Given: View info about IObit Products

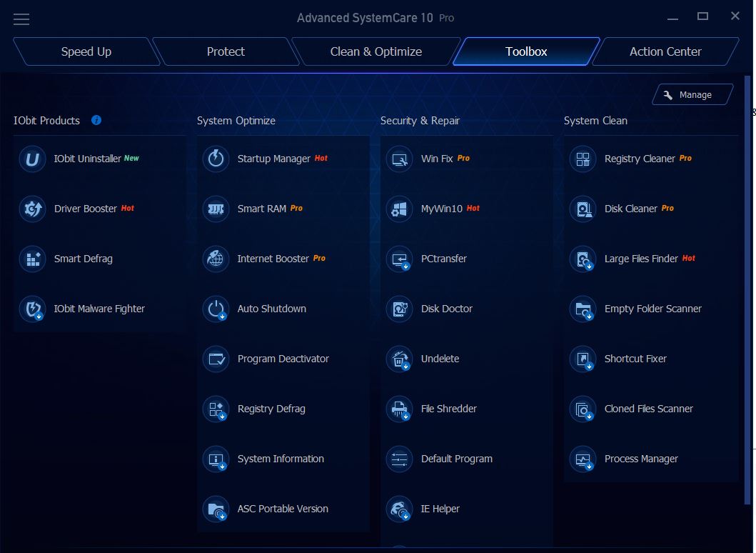Looking at the screenshot, I should coord(96,120).
